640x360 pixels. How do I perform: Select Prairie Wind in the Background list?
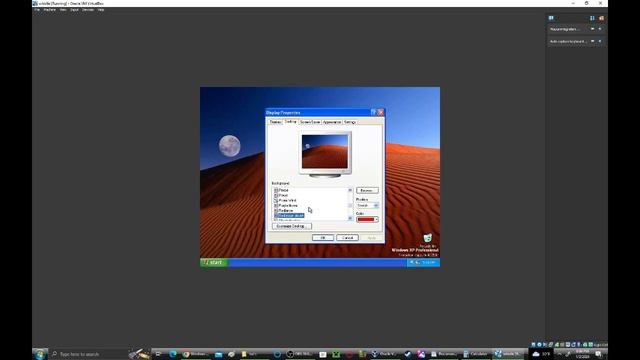[x=287, y=200]
